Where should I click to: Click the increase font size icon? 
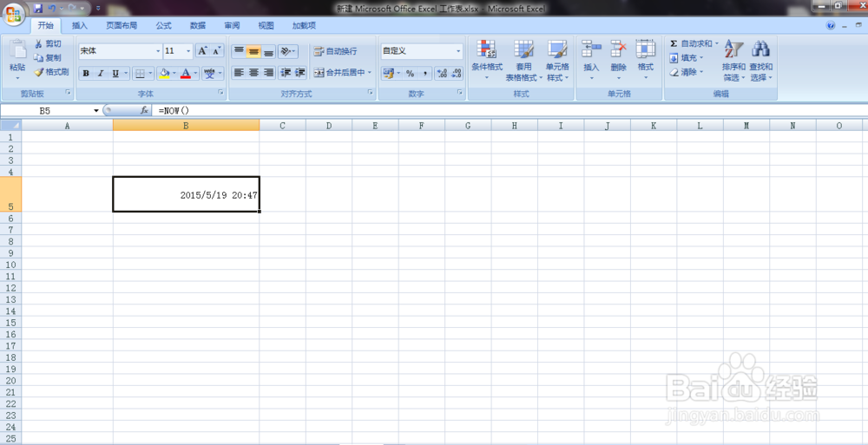pos(202,51)
